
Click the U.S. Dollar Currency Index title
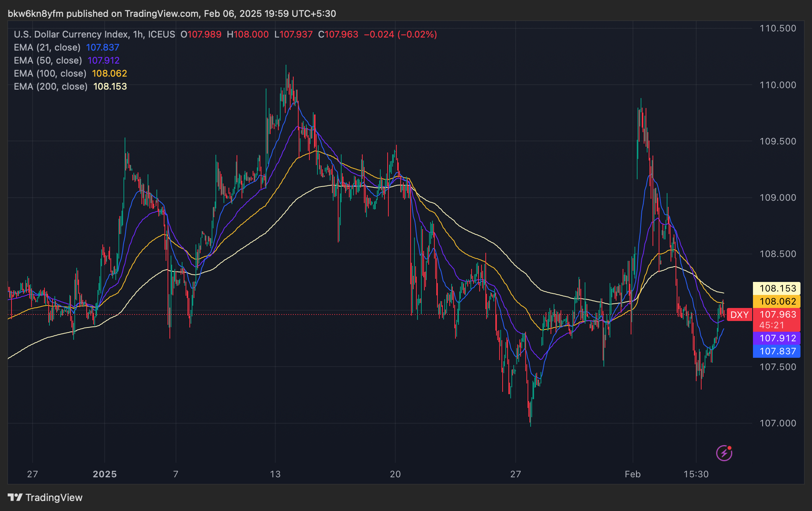(x=71, y=34)
